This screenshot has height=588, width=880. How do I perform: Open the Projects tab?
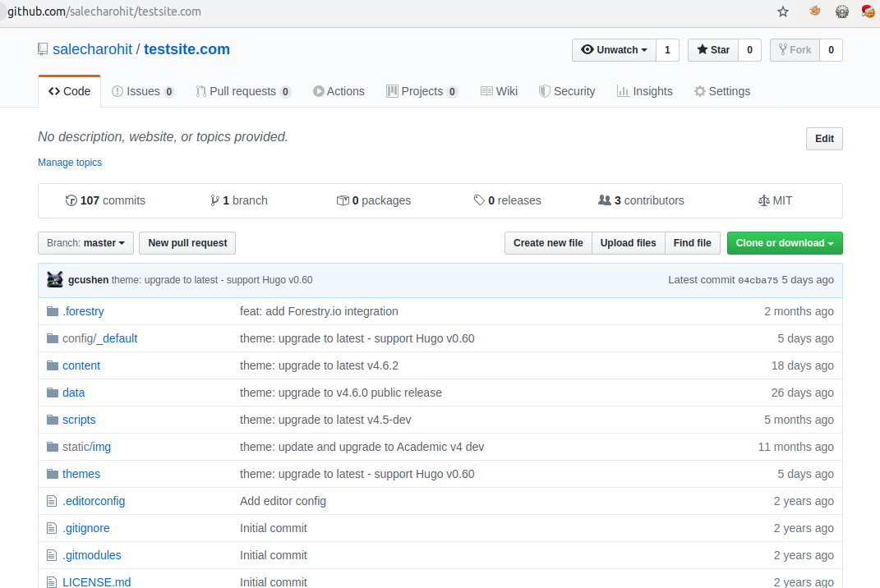click(x=422, y=91)
